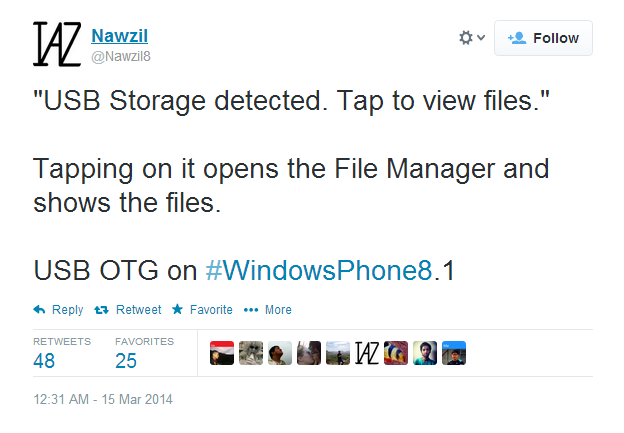View the 25 favorites list
This screenshot has width=624, height=433.
(127, 360)
